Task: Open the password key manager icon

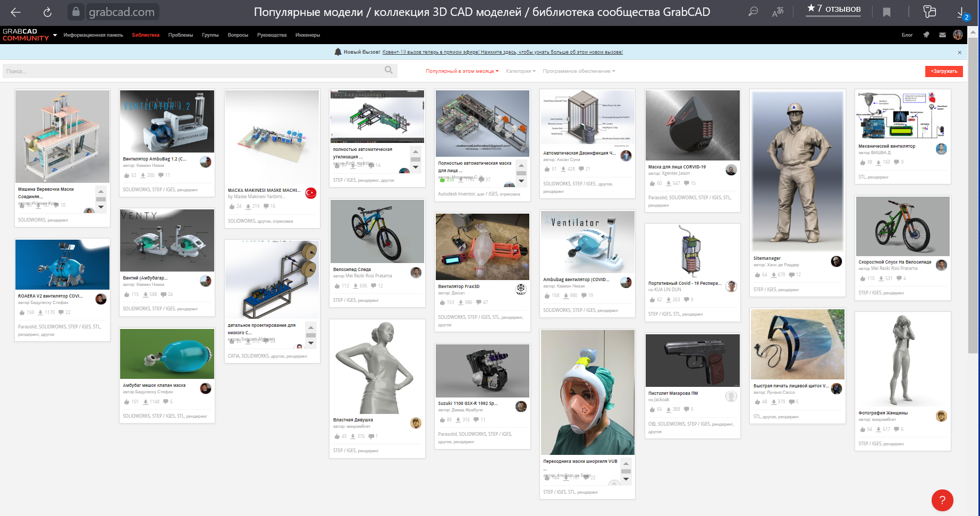Action: (x=930, y=12)
